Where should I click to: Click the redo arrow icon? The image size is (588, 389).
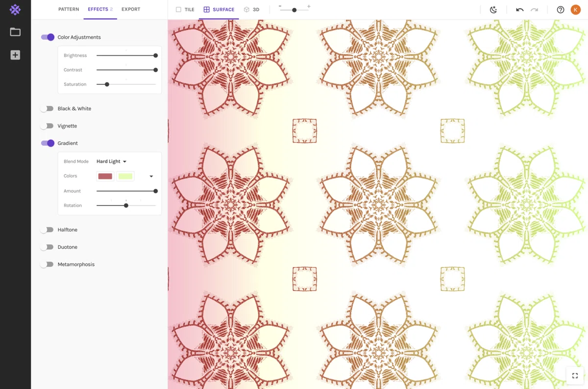(535, 10)
